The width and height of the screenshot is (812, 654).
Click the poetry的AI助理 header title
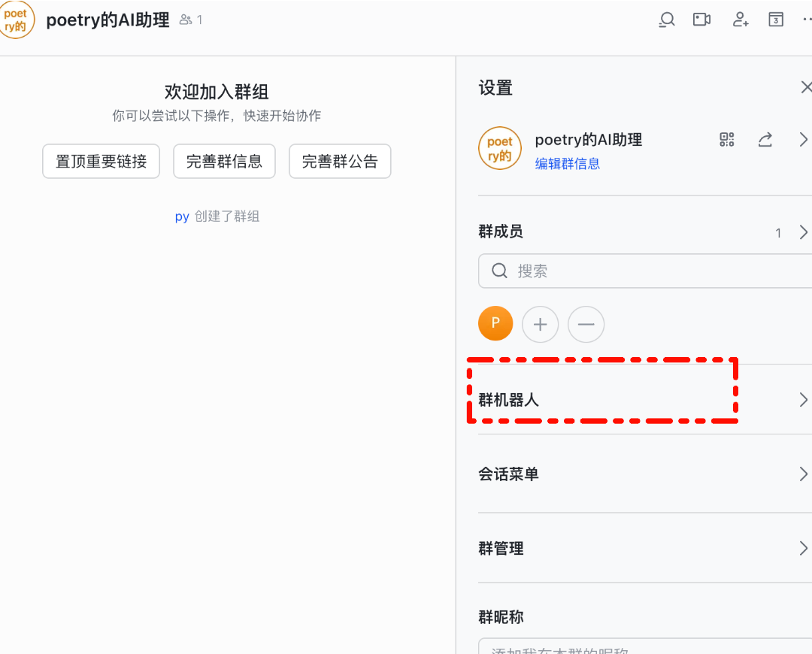[108, 20]
